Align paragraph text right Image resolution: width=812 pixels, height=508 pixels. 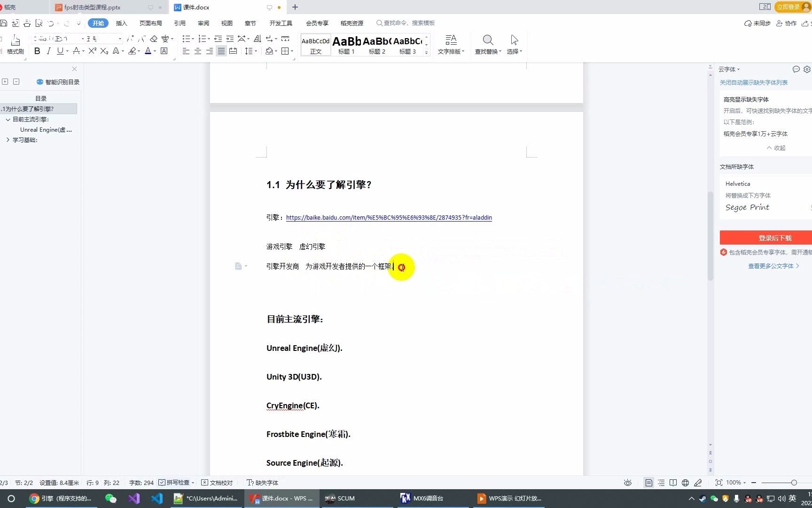tap(210, 51)
